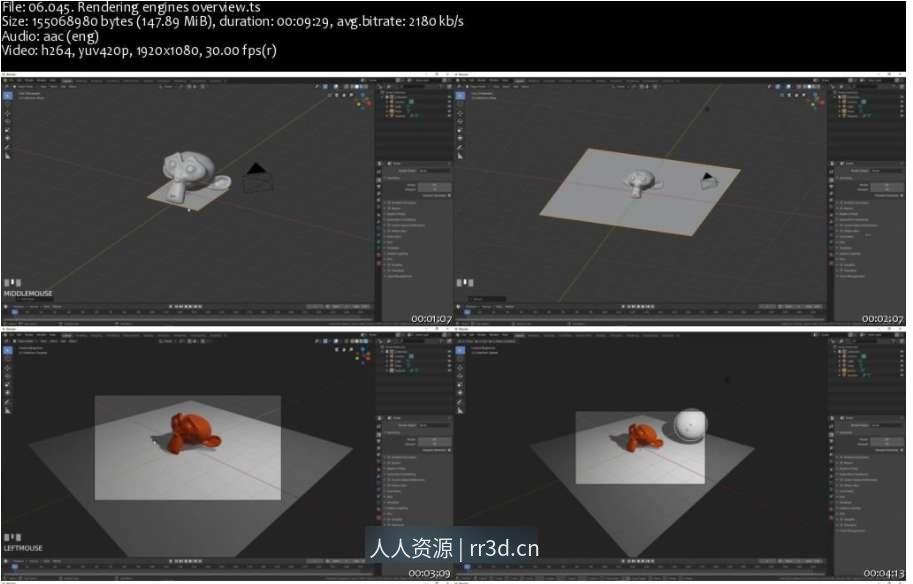Expand Volumetrics panel in 00:01:07 frame
913x584 pixels.
(395, 236)
